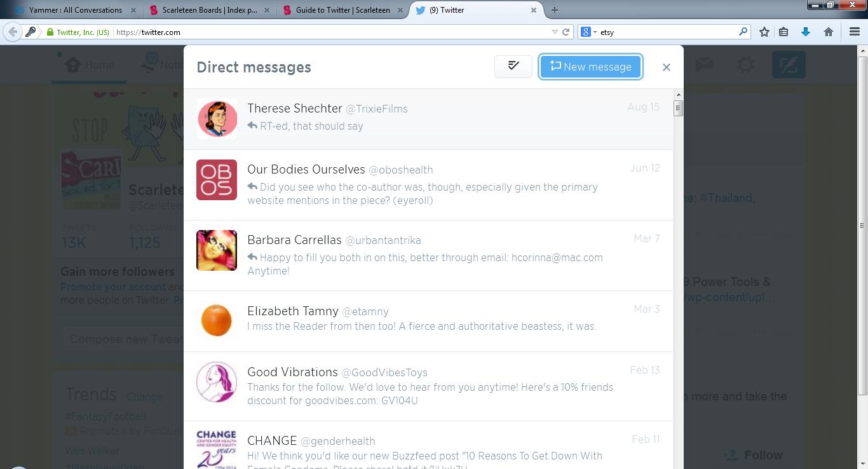Switch to Scarleteen Boards Index tab
The height and width of the screenshot is (469, 868).
point(209,10)
